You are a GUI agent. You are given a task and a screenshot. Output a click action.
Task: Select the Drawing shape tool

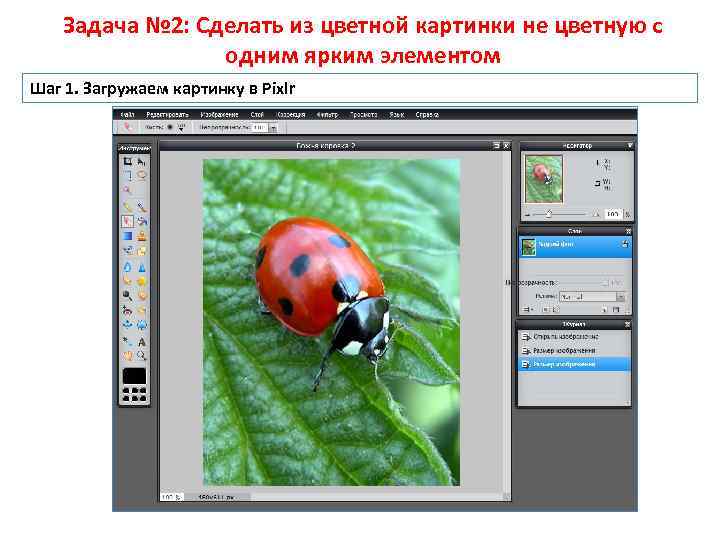(x=141, y=251)
